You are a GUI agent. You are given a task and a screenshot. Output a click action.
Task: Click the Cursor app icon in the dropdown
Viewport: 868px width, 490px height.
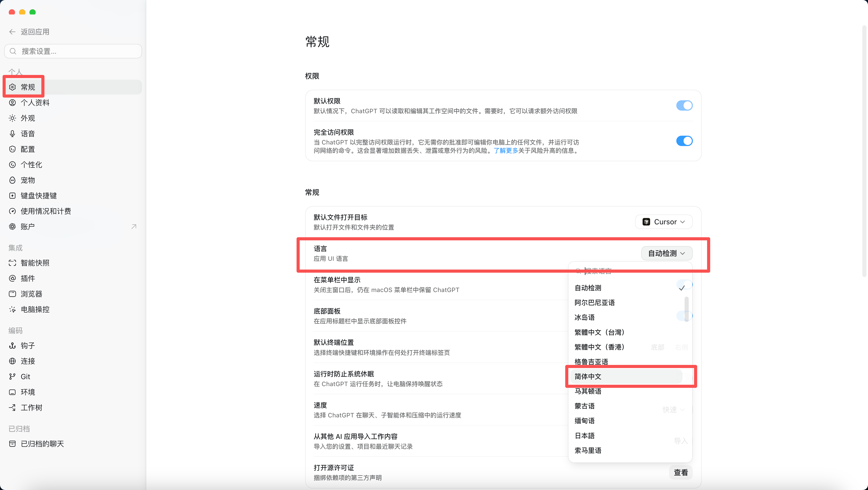tap(646, 222)
